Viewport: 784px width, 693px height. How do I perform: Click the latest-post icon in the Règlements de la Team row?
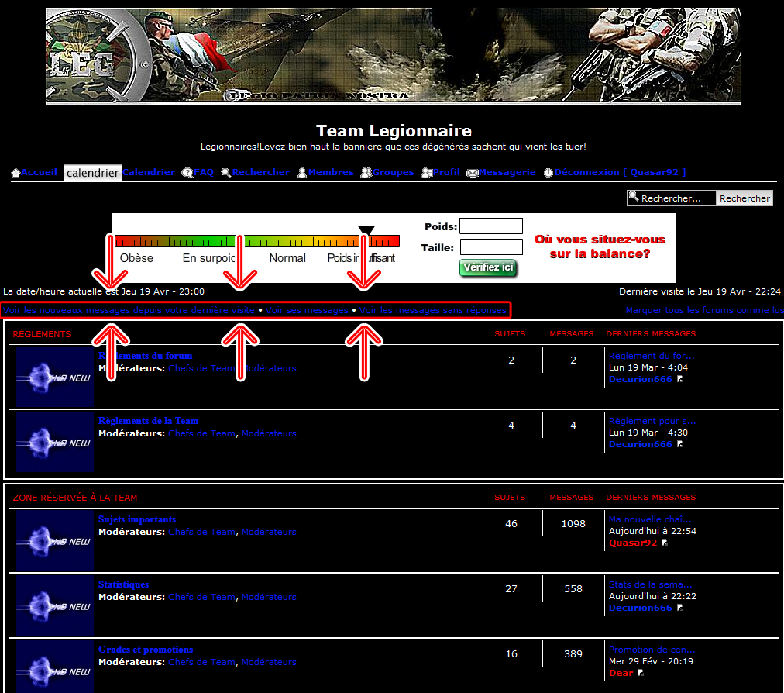pos(680,444)
